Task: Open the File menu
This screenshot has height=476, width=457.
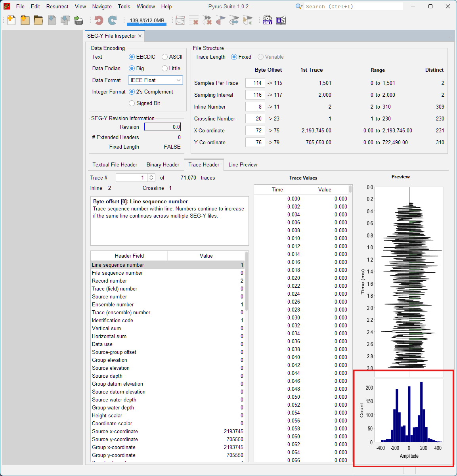Action: coord(20,6)
